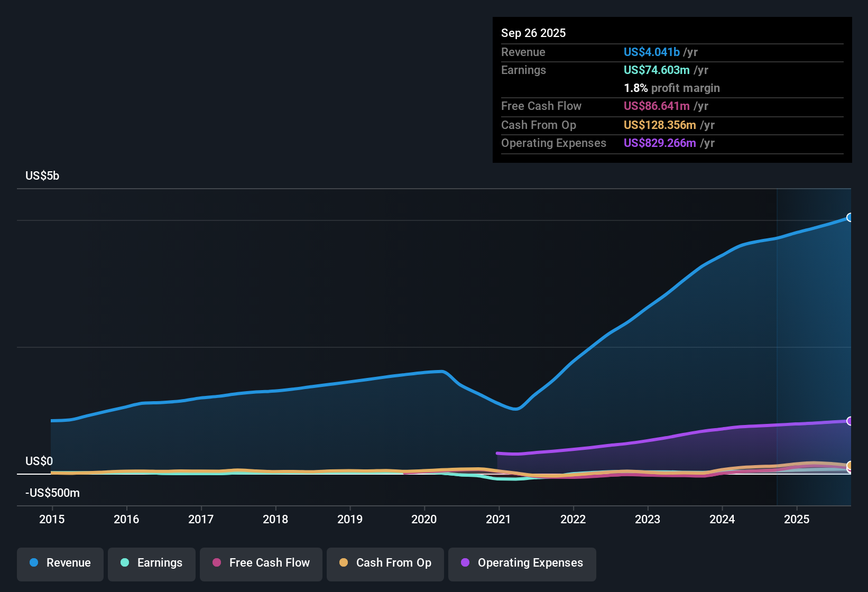The image size is (868, 592).
Task: Click the 1.8% profit margin text
Action: click(x=672, y=88)
